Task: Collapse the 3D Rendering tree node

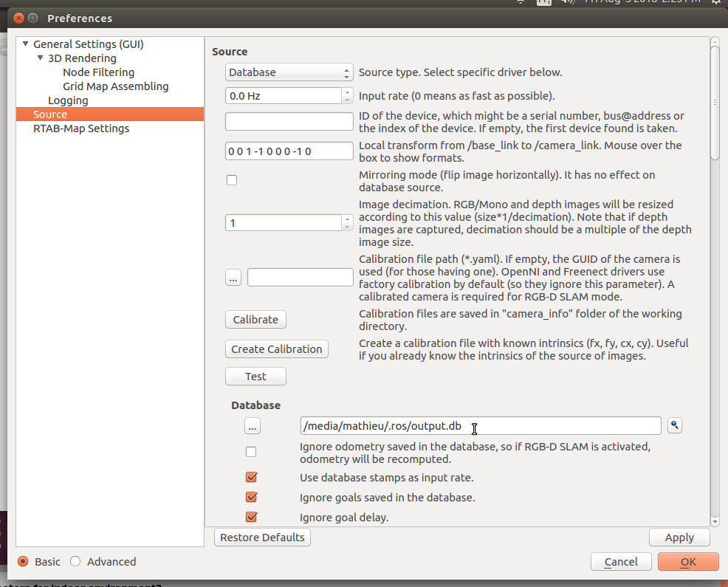Action: (41, 58)
